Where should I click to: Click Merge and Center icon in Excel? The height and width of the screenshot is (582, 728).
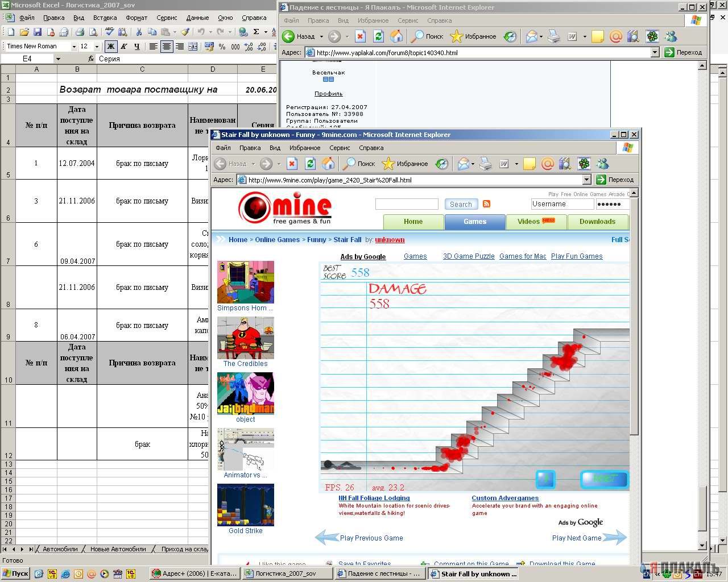point(193,47)
